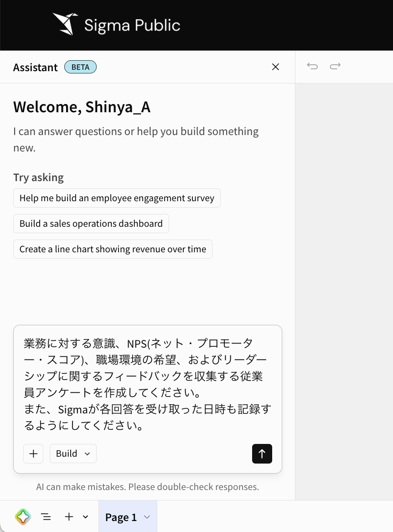The width and height of the screenshot is (393, 532).
Task: Choose the employee engagement survey suggestion
Action: point(117,198)
